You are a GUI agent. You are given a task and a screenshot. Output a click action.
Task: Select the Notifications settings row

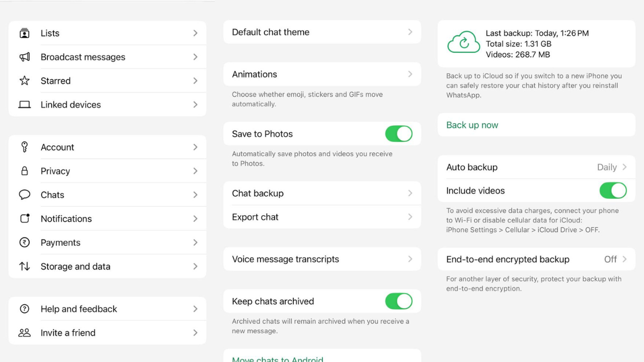pyautogui.click(x=107, y=219)
